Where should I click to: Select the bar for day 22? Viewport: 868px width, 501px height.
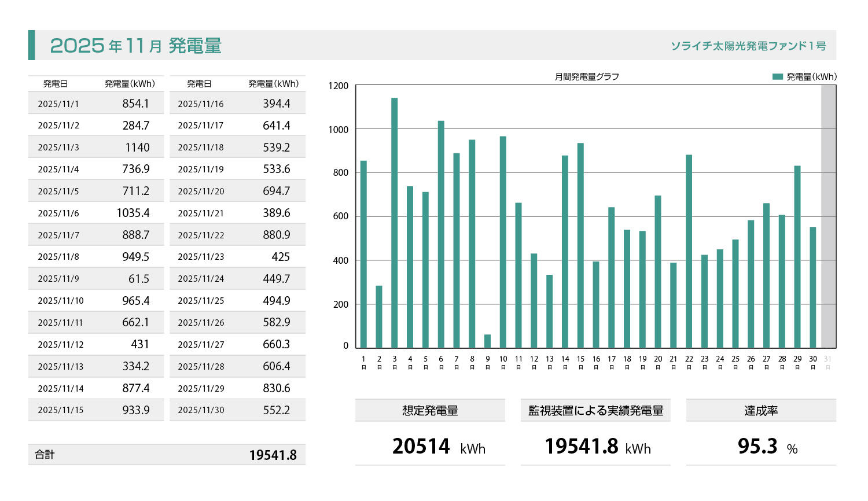[x=689, y=251]
